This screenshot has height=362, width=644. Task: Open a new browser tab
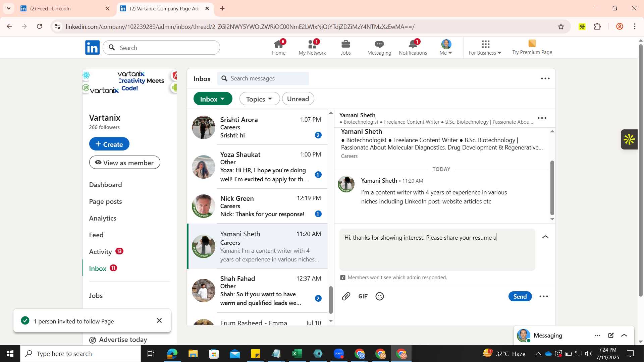222,8
